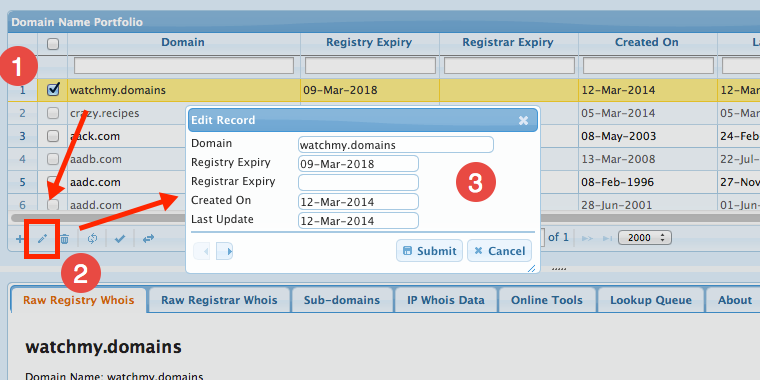The image size is (760, 380).
Task: Focus the Registrar Expiry filter box
Action: (x=509, y=65)
